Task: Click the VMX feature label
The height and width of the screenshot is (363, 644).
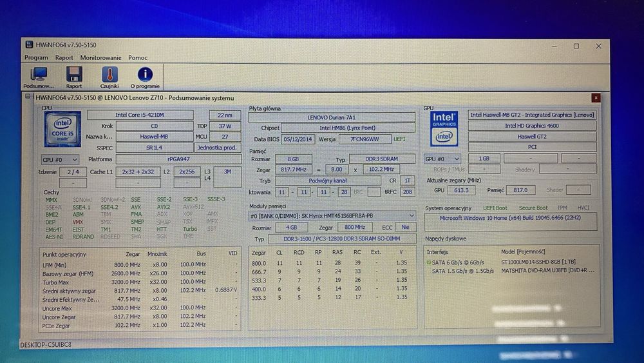Action: 78,222
